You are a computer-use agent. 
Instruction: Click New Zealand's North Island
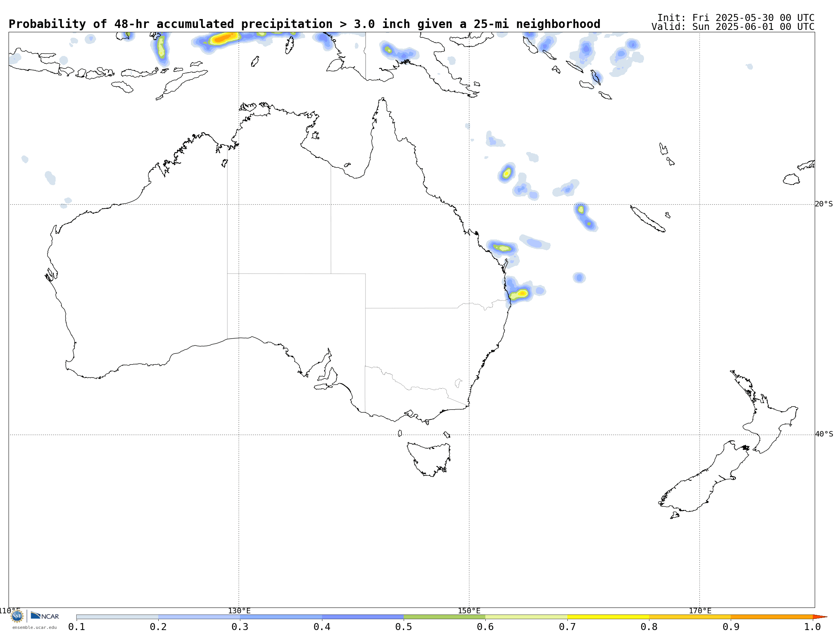[x=764, y=412]
